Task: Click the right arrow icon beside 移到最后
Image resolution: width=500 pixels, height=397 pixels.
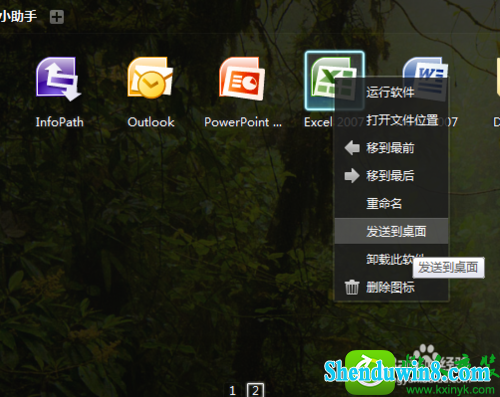Action: 352,176
